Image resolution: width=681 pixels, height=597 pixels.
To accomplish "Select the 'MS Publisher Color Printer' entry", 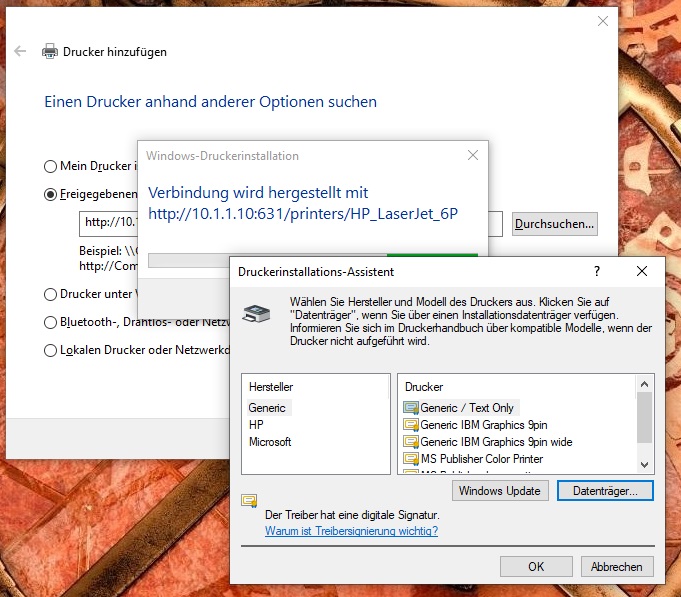I will [x=482, y=458].
